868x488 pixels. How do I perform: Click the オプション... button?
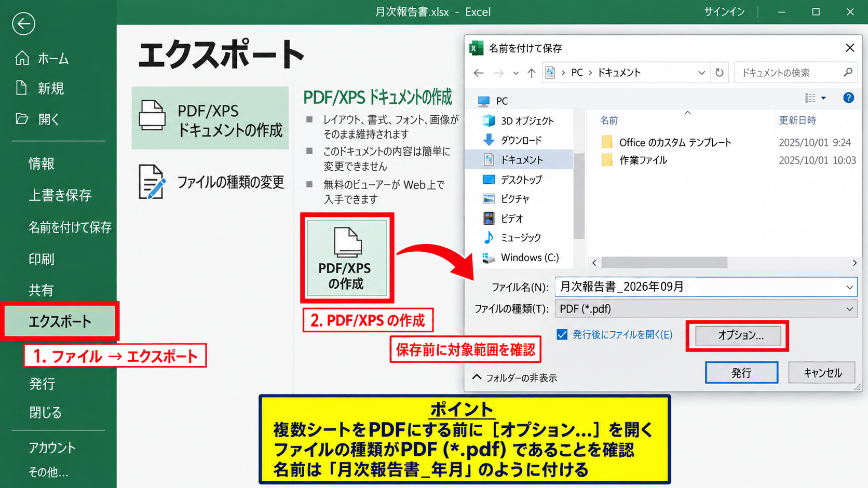point(738,335)
